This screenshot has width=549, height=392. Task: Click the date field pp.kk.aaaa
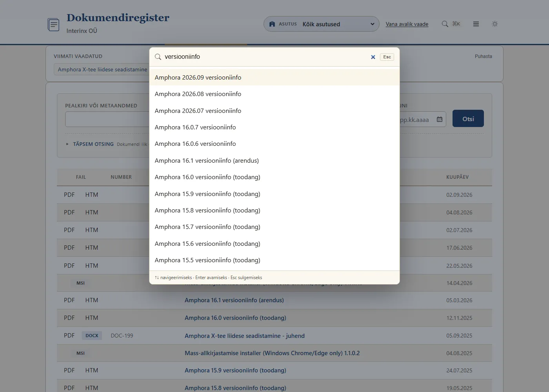click(422, 119)
